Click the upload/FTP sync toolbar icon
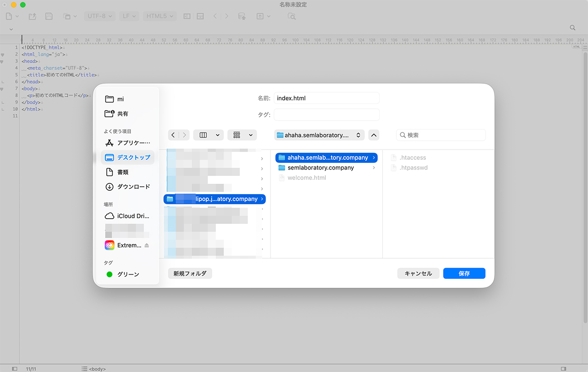The image size is (588, 372). coord(242,16)
